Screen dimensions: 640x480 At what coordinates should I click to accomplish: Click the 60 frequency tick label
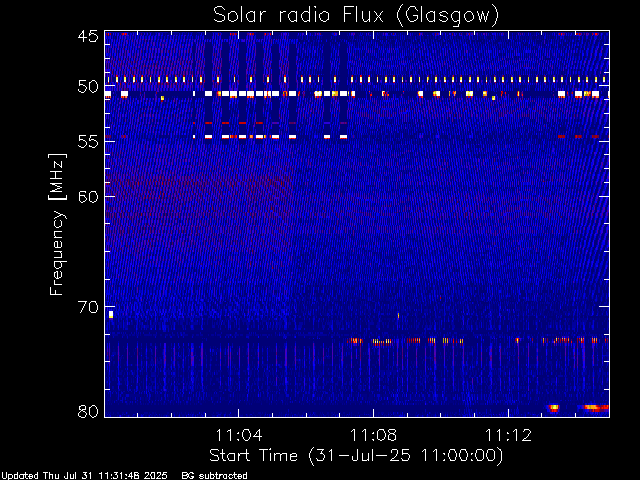click(x=88, y=197)
